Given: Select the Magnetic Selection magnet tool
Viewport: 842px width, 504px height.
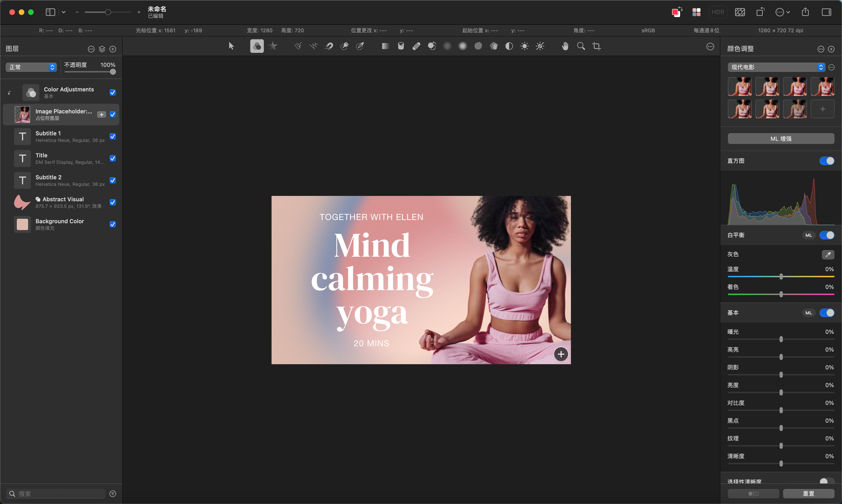Looking at the screenshot, I should (x=329, y=46).
